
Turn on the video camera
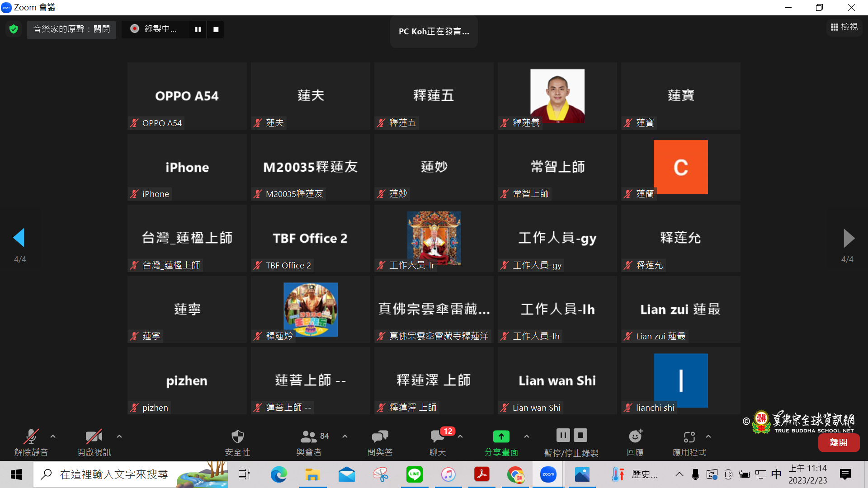pyautogui.click(x=94, y=436)
